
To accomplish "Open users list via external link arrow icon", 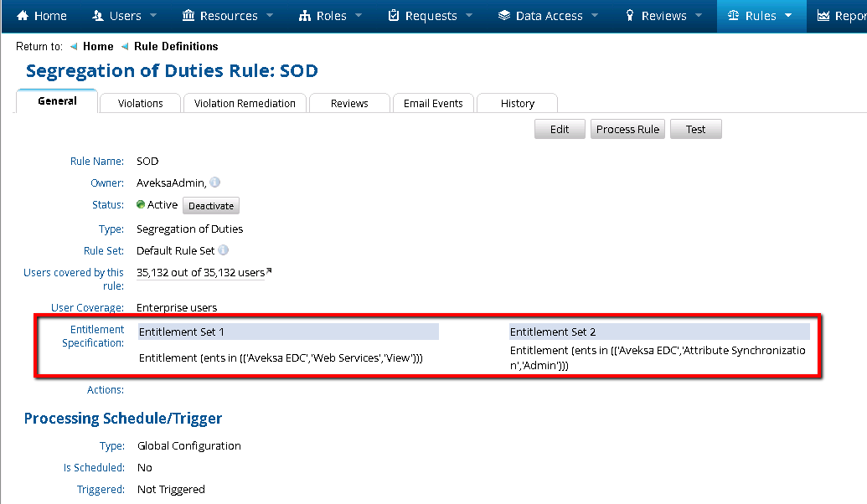I will [269, 271].
